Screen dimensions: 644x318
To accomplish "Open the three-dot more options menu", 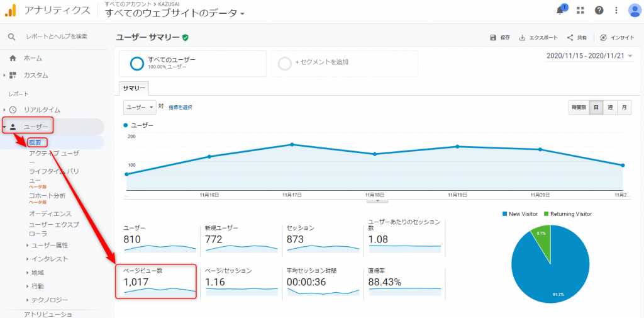I will (616, 10).
